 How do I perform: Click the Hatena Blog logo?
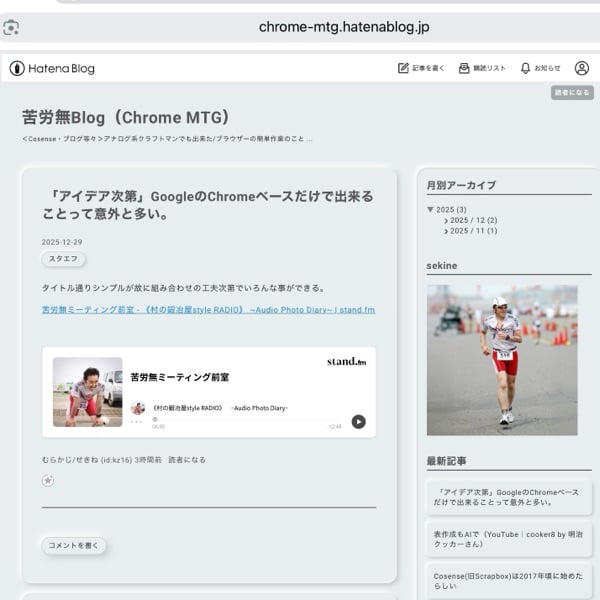tap(52, 68)
